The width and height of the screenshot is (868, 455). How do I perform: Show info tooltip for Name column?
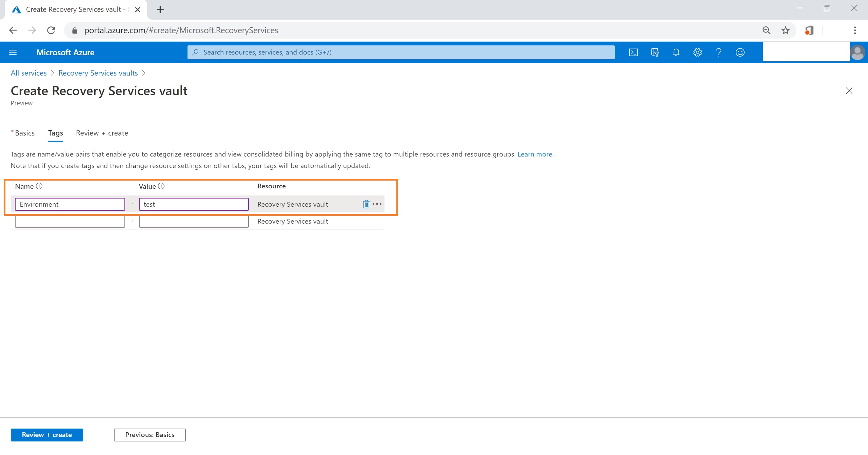point(39,186)
